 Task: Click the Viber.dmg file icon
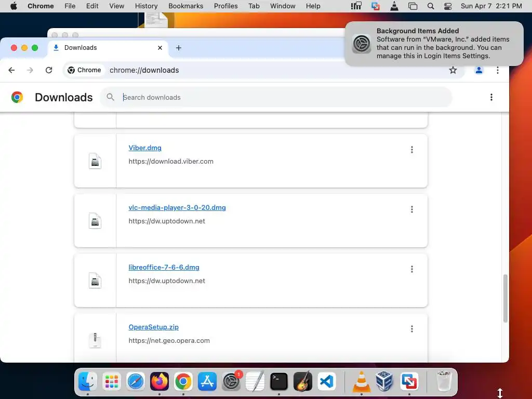coord(95,161)
